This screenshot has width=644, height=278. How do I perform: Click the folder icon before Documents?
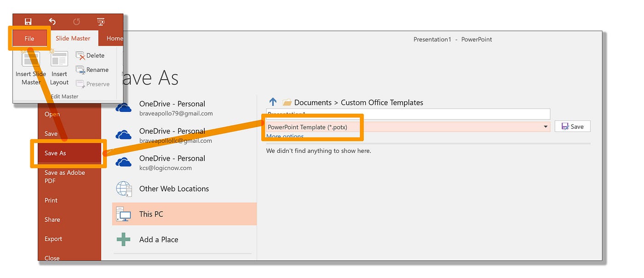[x=287, y=102]
